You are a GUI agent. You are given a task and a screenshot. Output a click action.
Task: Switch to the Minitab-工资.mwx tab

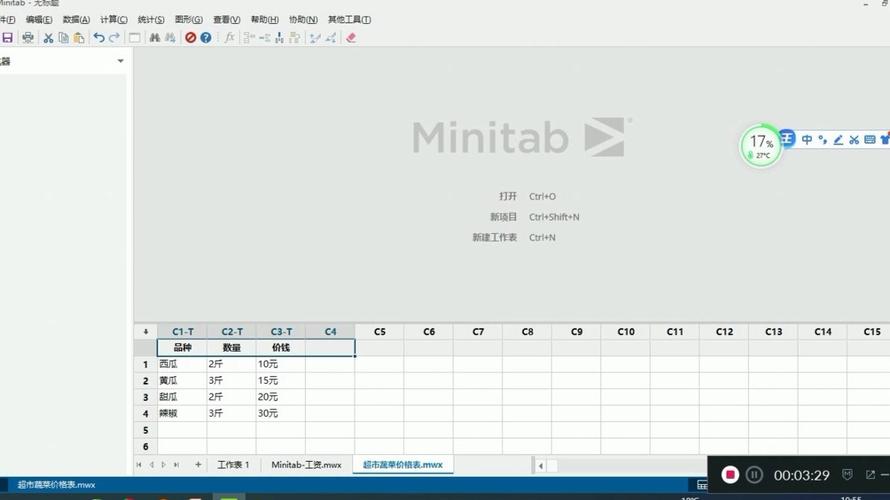click(x=307, y=464)
